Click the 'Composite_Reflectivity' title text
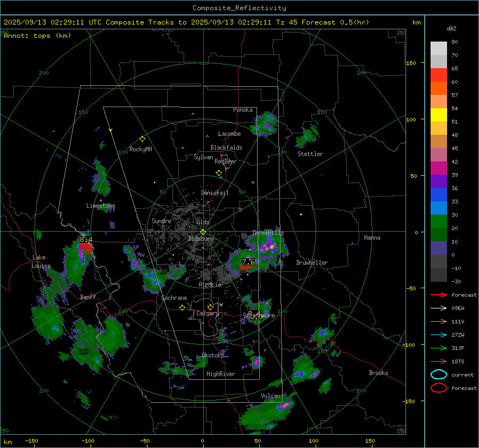Viewport: 479px width, 448px height. click(x=240, y=8)
